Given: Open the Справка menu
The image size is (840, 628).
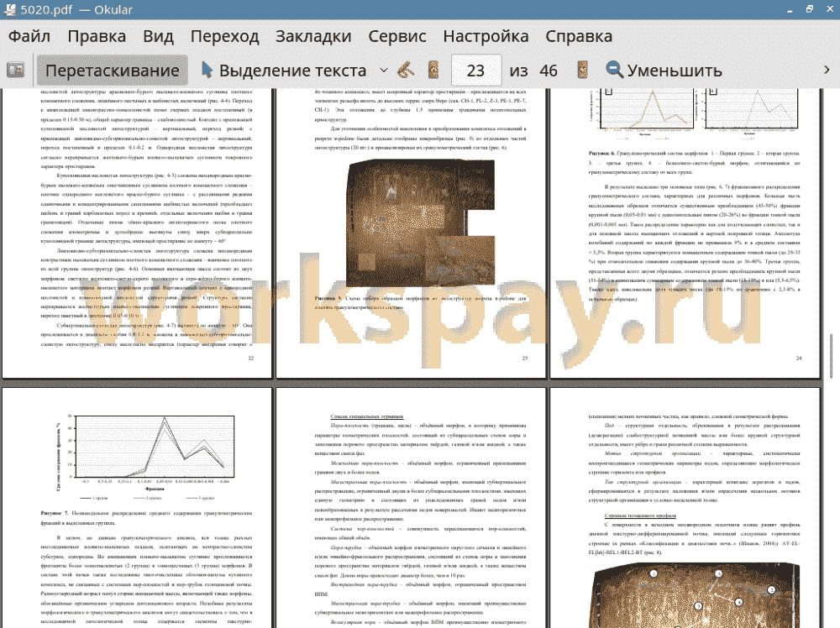Looking at the screenshot, I should pos(579,36).
